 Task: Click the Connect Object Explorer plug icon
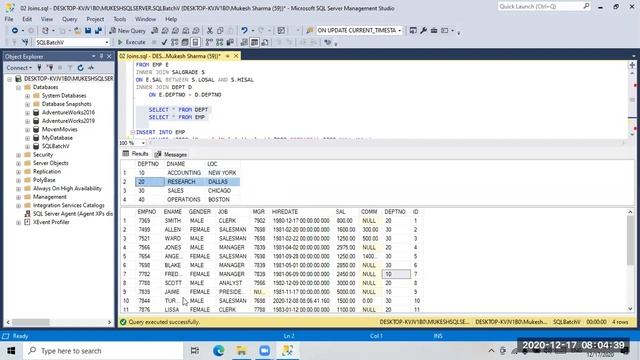39,68
